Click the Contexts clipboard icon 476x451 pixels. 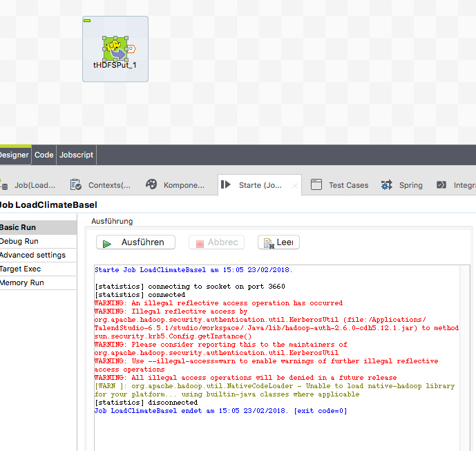75,185
